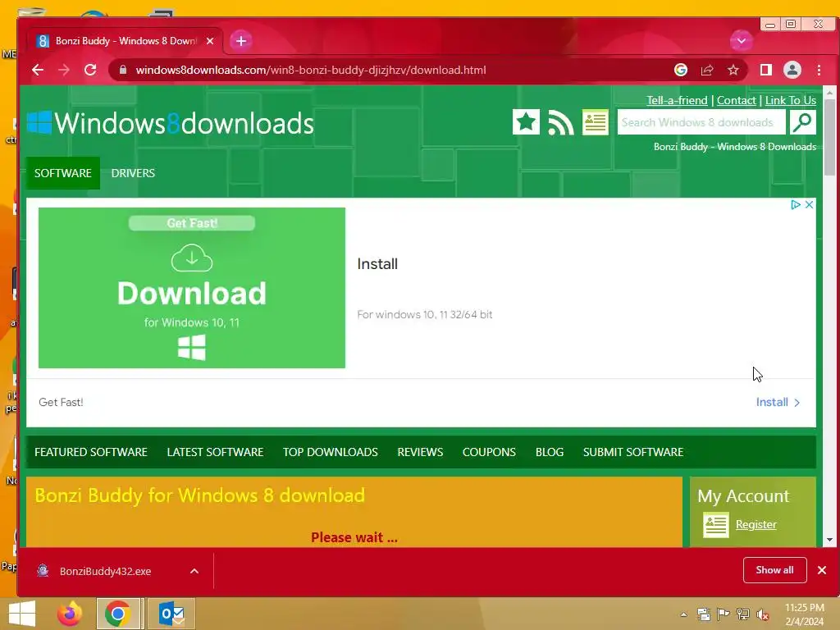The height and width of the screenshot is (630, 840).
Task: Click the magnifier search button
Action: pos(802,122)
